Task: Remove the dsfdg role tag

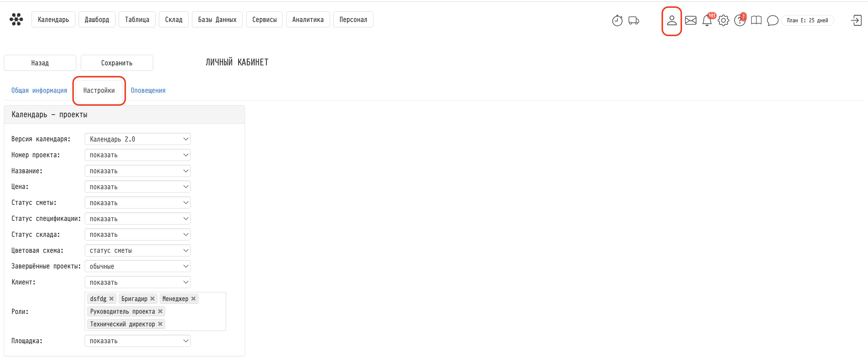Action: pos(112,299)
